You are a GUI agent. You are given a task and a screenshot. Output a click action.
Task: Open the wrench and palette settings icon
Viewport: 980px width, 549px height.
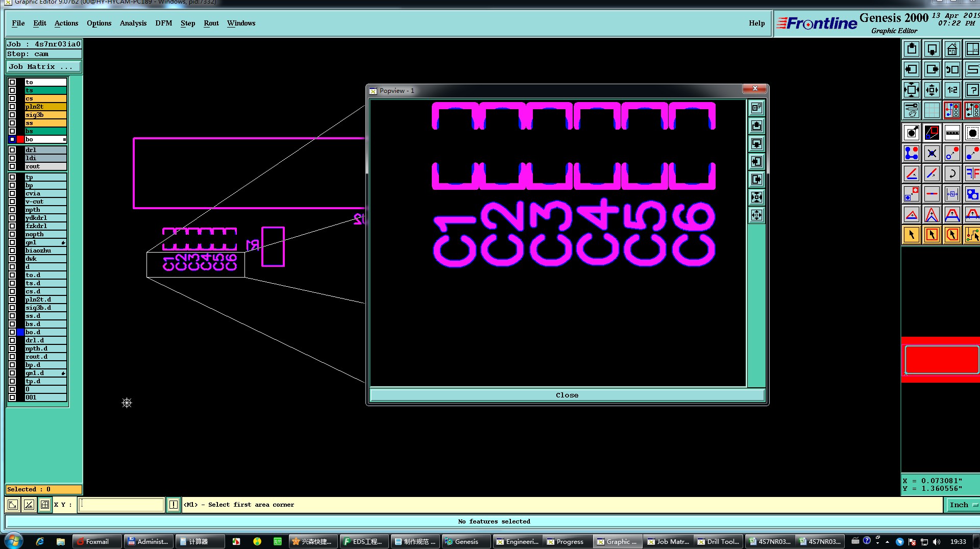(x=912, y=110)
